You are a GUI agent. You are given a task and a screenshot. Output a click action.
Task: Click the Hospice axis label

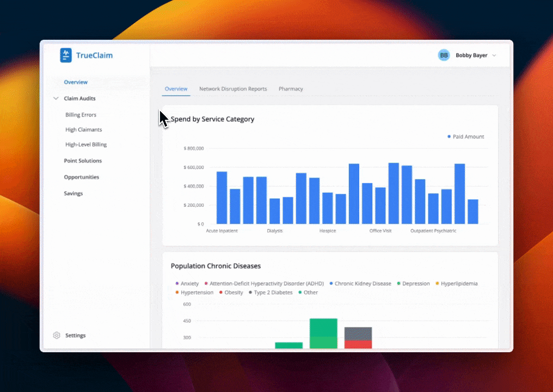(x=328, y=231)
